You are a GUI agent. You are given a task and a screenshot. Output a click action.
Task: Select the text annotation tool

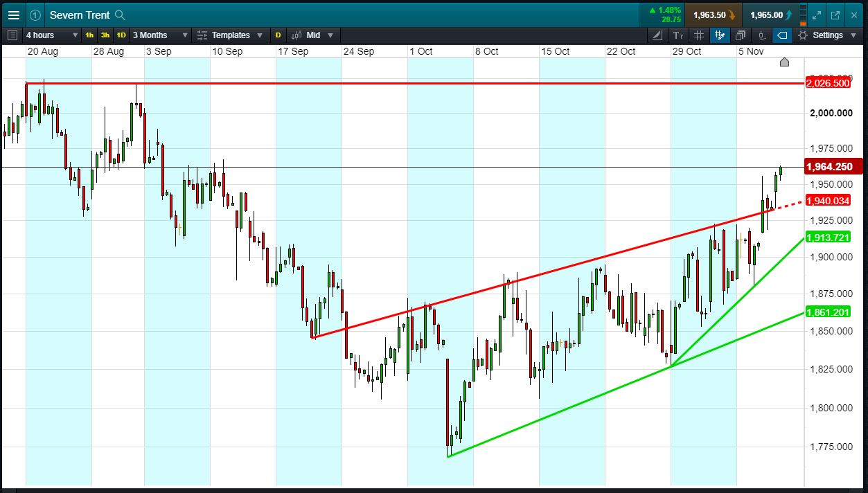pyautogui.click(x=678, y=35)
